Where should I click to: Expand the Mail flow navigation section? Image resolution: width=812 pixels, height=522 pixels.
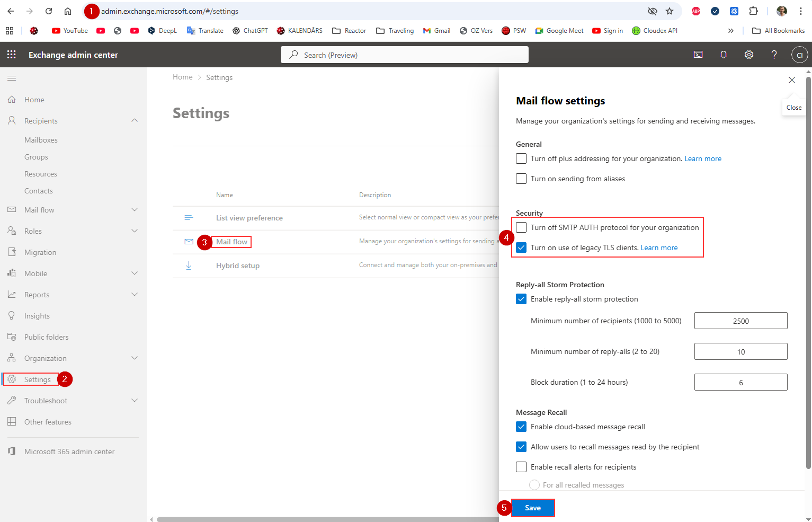(x=135, y=210)
